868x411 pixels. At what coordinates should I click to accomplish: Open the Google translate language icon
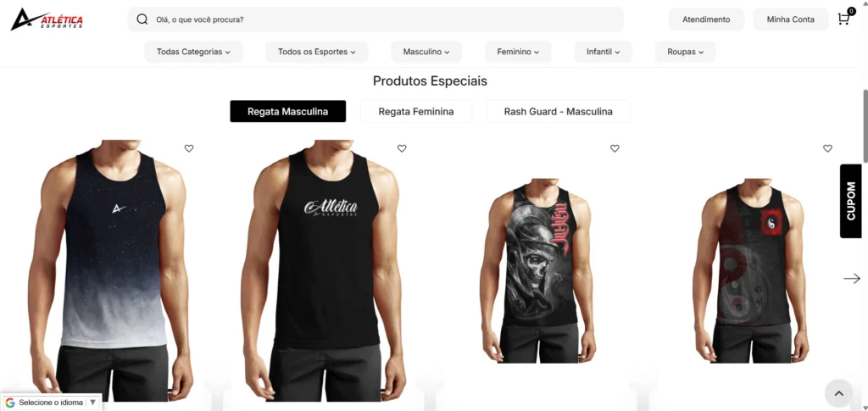(x=10, y=403)
